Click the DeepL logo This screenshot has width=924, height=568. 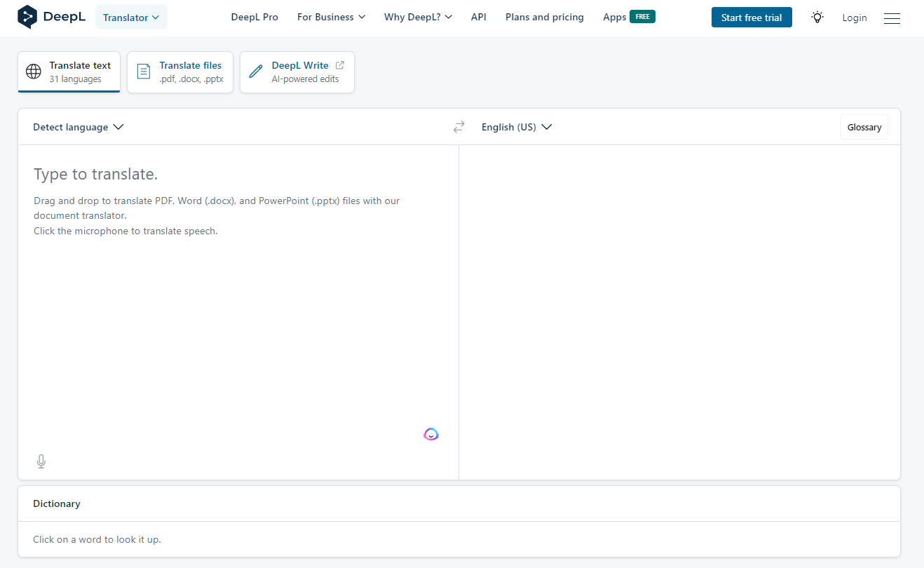tap(52, 17)
